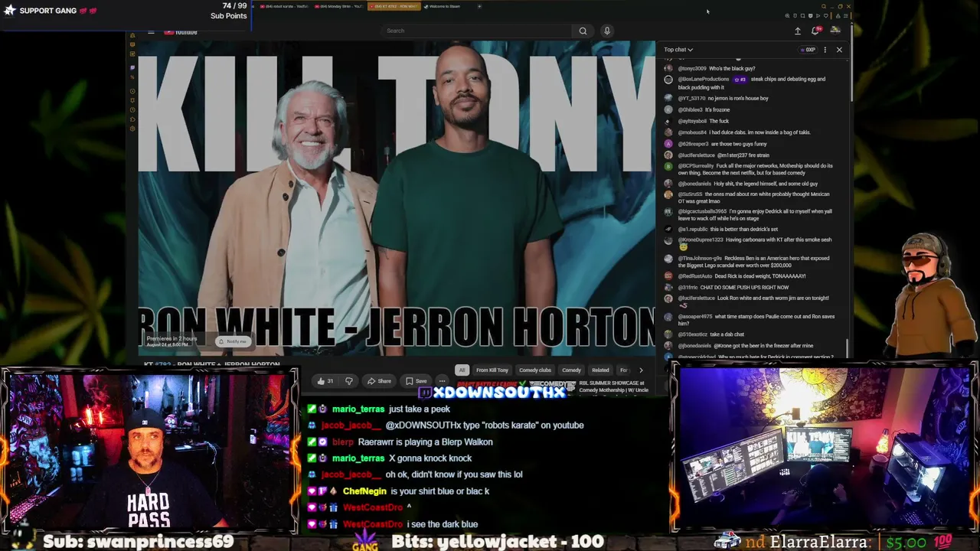Open the YouTube hamburger guide menu
Image resolution: width=980 pixels, height=551 pixels.
(151, 32)
